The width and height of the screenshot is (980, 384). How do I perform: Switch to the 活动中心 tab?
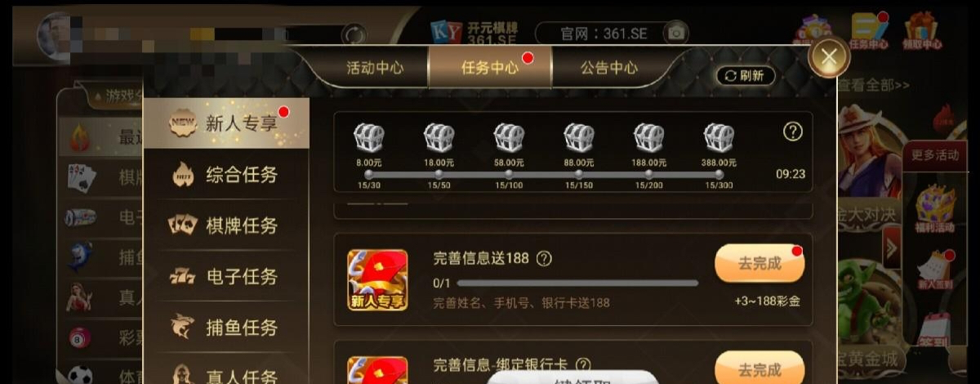point(375,68)
